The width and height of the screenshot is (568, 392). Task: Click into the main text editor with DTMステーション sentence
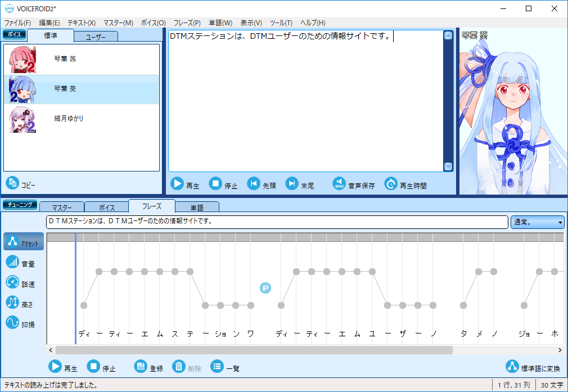point(306,101)
